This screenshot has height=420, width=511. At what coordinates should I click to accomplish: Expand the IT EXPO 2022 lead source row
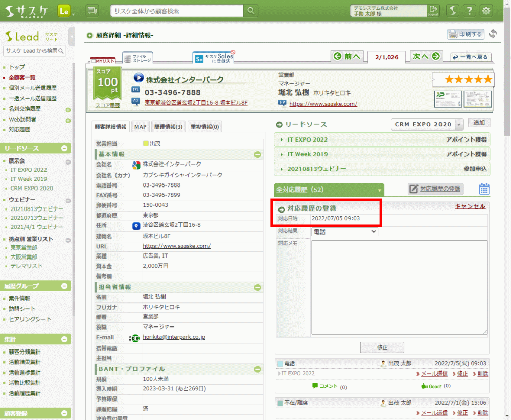(382, 139)
